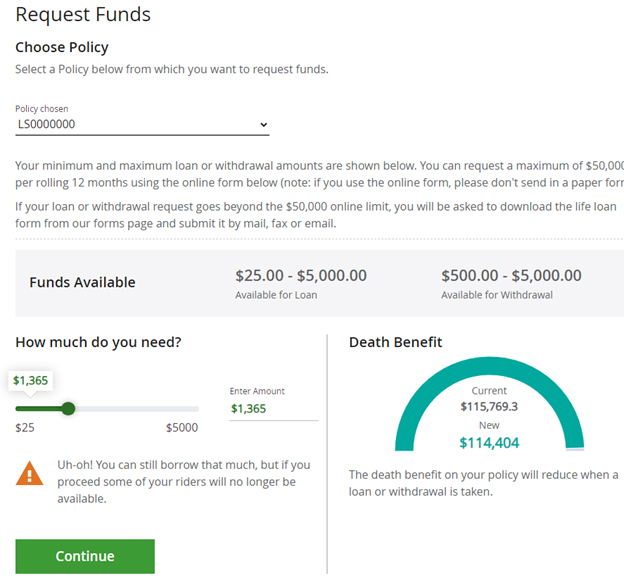Click the $25 minimum slider label
Screen dimensions: 624x578
25,428
